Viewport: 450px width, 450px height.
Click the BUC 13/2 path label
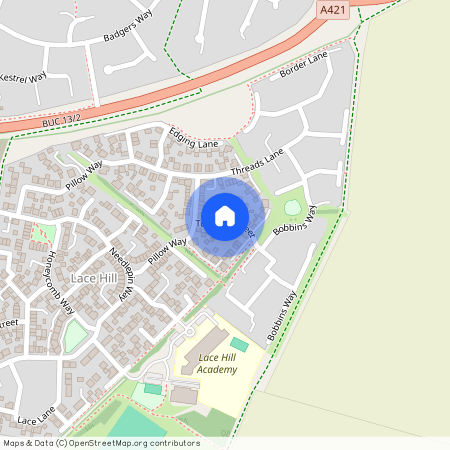point(61,121)
